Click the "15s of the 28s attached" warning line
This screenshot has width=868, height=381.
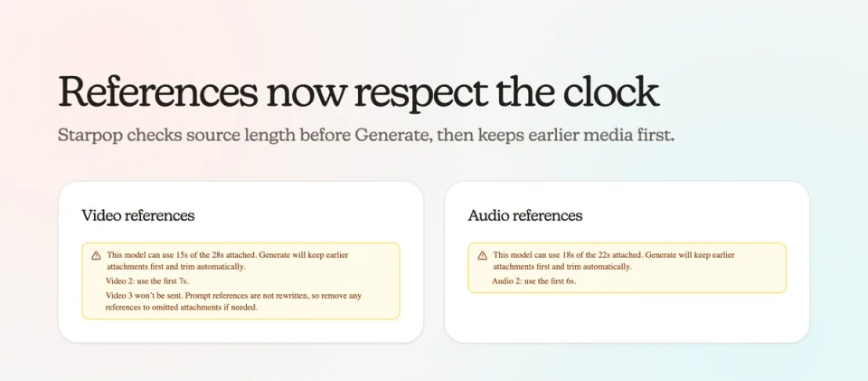pos(235,261)
